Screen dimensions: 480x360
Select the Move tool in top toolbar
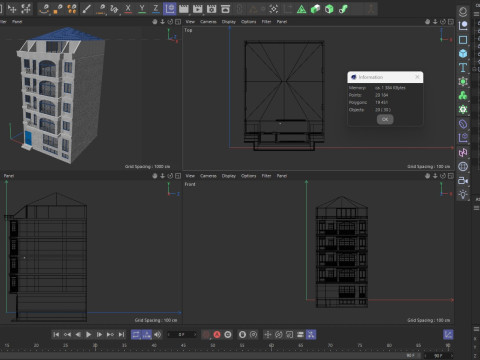tap(12, 9)
